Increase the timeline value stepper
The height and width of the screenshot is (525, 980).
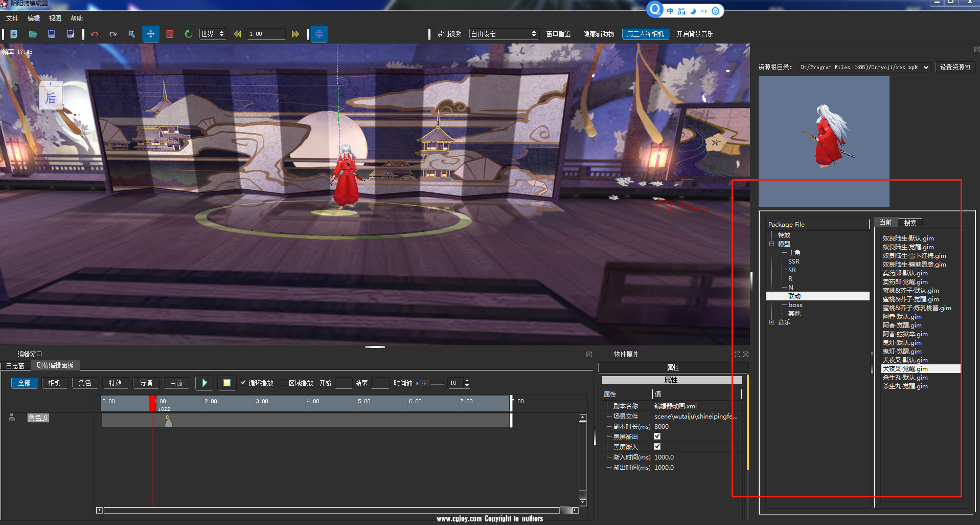click(x=467, y=380)
